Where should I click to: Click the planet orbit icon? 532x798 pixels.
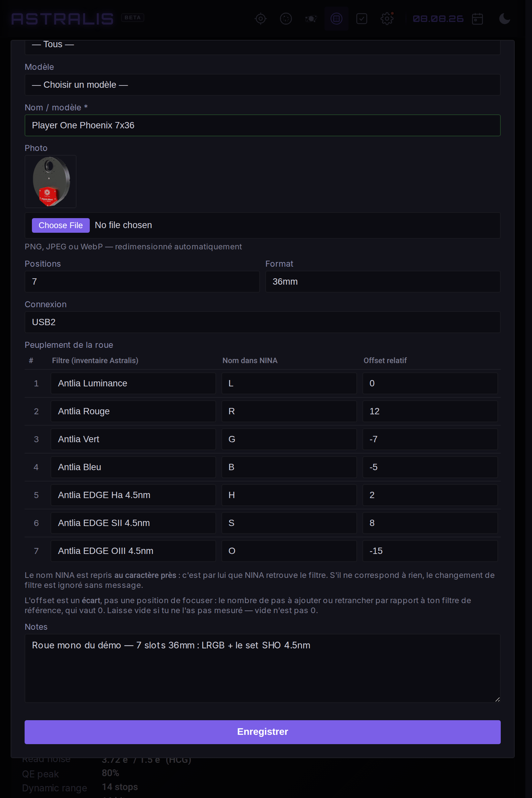coord(311,19)
